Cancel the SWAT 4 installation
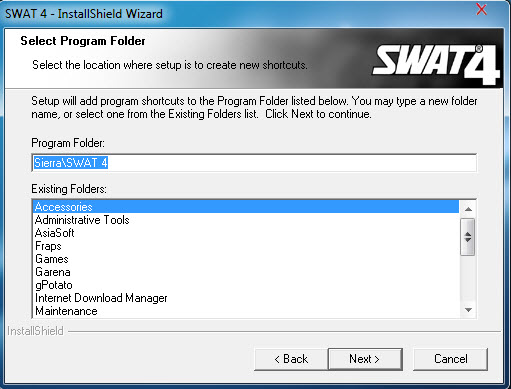 (450, 359)
